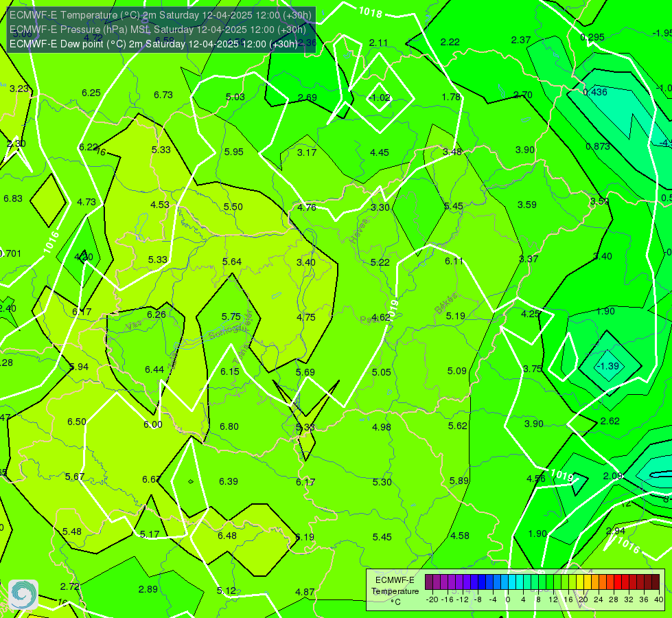The height and width of the screenshot is (618, 672).
Task: Click the 5.05 map value
Action: [x=382, y=372]
